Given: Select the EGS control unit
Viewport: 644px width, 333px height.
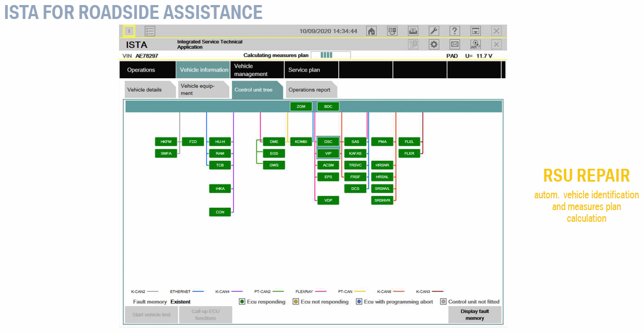Looking at the screenshot, I should pos(274,154).
